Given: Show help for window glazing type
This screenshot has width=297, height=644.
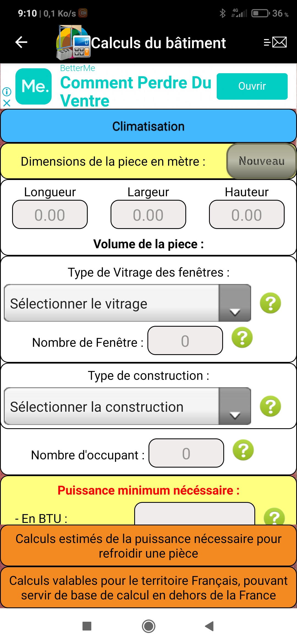Looking at the screenshot, I should click(270, 303).
